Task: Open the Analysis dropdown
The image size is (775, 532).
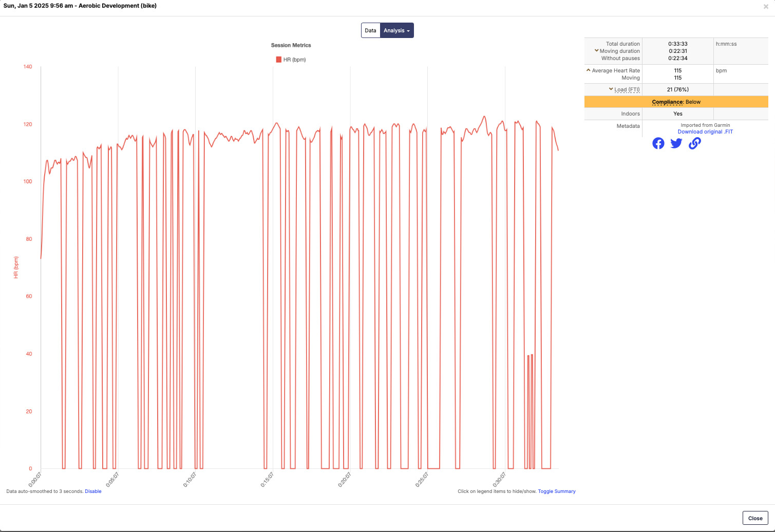Action: click(x=397, y=30)
